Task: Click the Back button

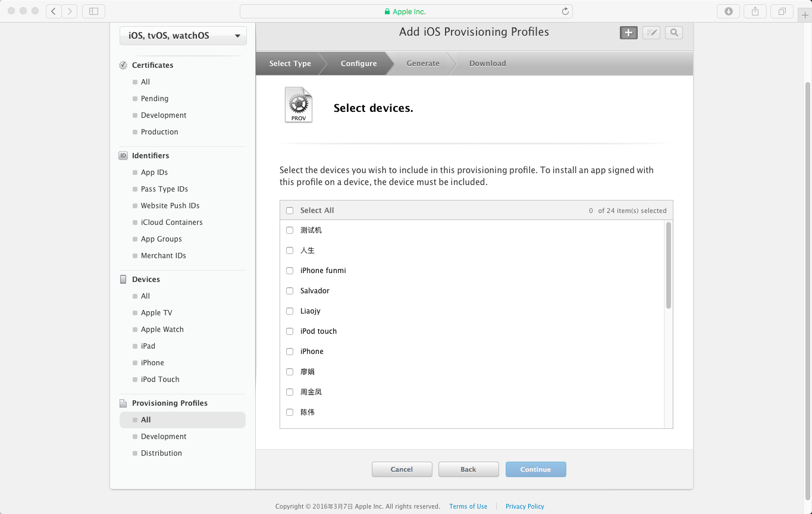Action: [x=469, y=469]
